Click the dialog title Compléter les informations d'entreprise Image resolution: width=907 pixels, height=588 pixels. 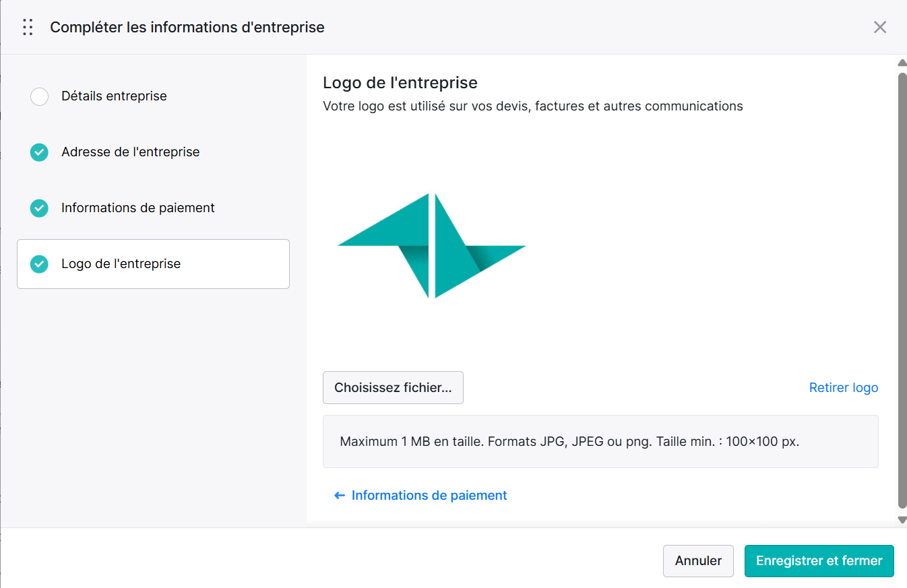pos(187,28)
